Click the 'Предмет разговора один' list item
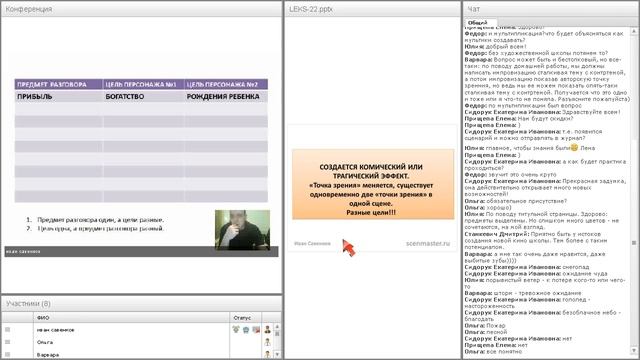The width and height of the screenshot is (640, 360). (100, 220)
